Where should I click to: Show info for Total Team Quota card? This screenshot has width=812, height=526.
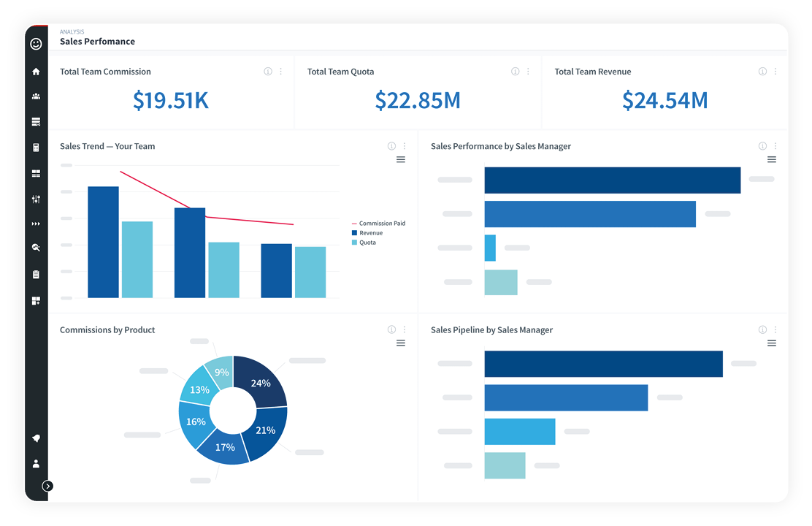tap(516, 72)
